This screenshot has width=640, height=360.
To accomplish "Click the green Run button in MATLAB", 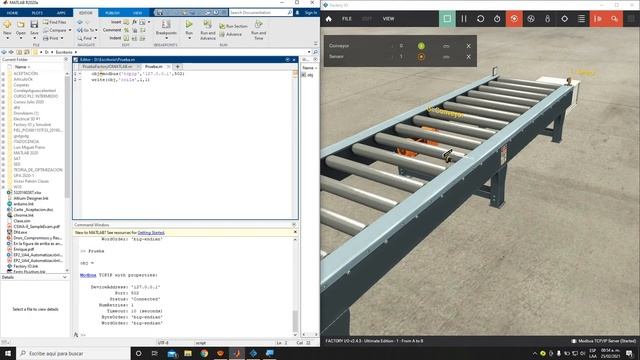I will click(x=189, y=25).
